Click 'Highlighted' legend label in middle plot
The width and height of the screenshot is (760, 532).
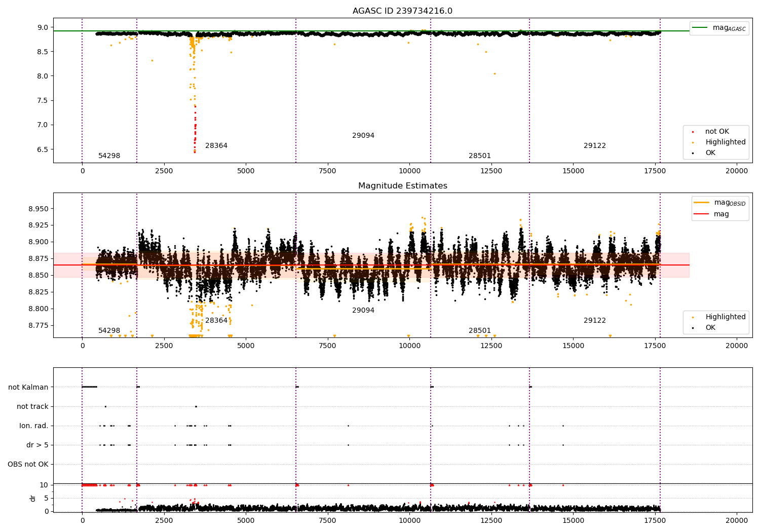(x=726, y=317)
